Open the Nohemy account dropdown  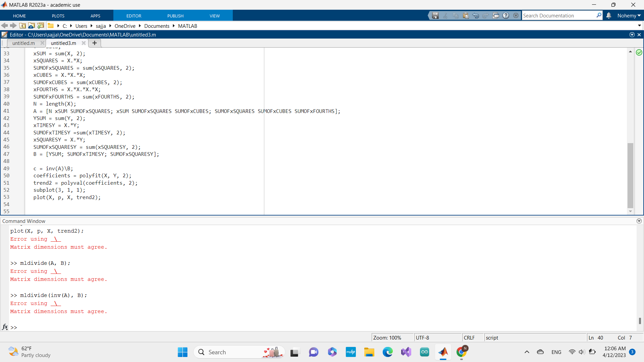click(629, 15)
